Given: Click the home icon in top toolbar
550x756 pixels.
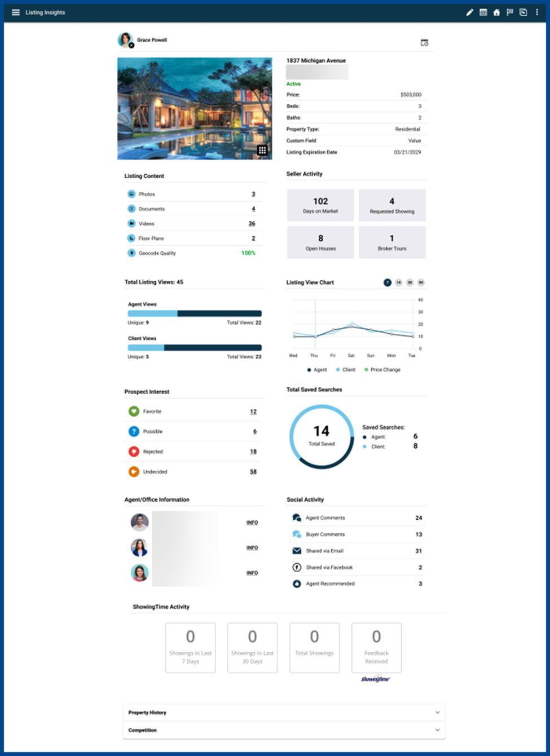Looking at the screenshot, I should coord(496,12).
